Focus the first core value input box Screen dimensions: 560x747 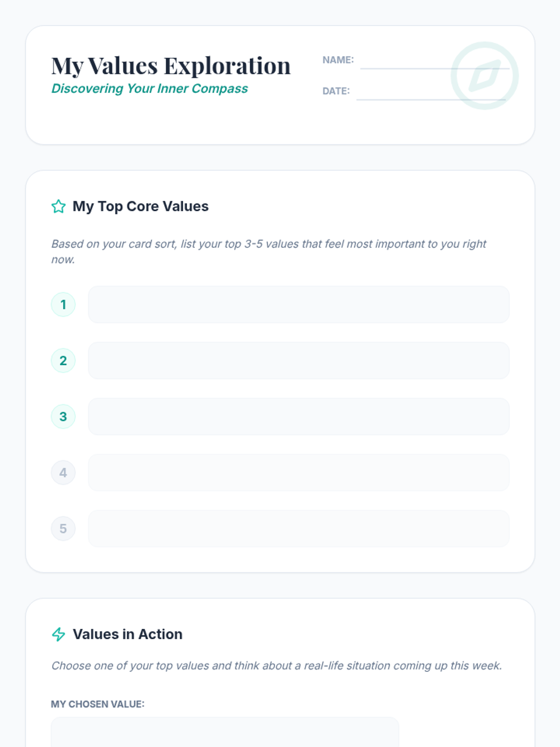coord(299,304)
